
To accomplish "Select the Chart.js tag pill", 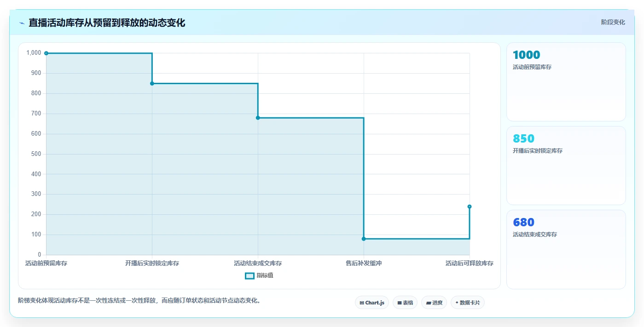I will [372, 303].
